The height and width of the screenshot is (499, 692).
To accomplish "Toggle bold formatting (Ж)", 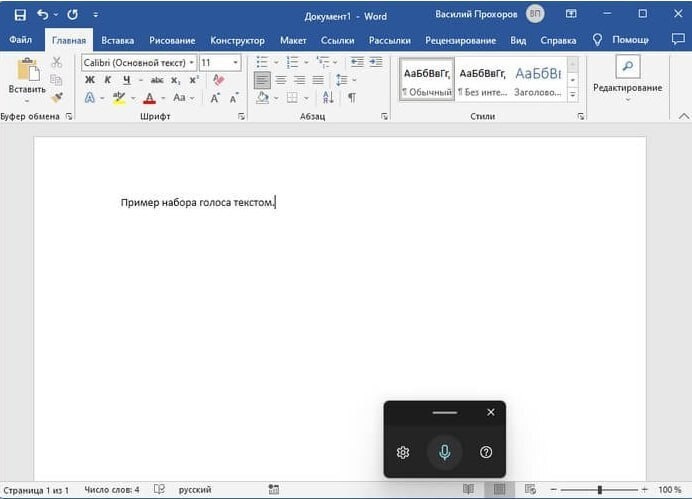I will tap(90, 80).
